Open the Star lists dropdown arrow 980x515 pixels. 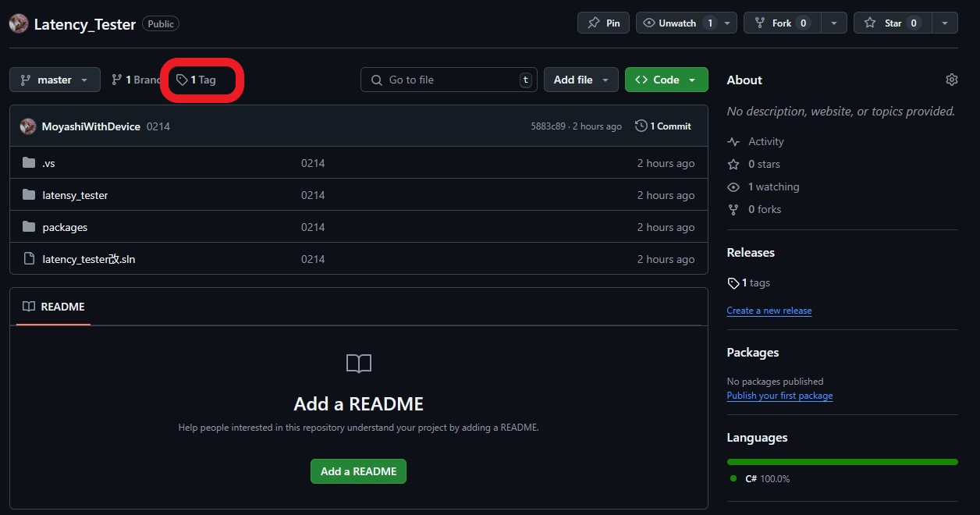click(945, 23)
